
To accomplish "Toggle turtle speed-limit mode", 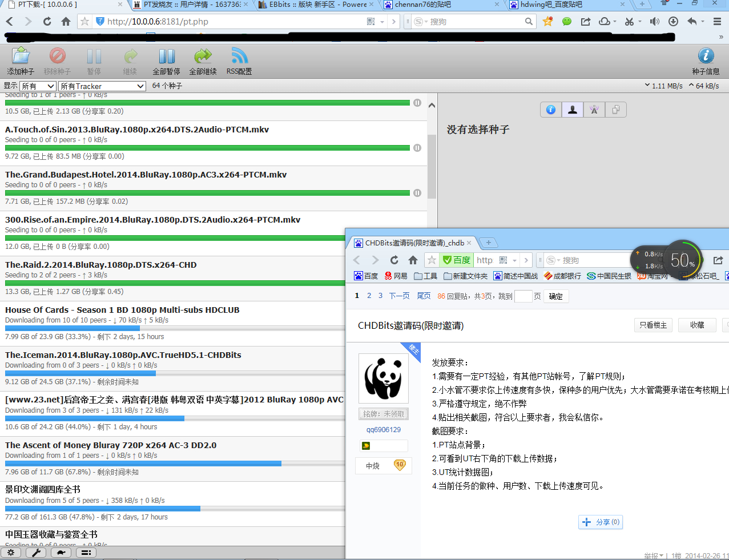I will 61,553.
